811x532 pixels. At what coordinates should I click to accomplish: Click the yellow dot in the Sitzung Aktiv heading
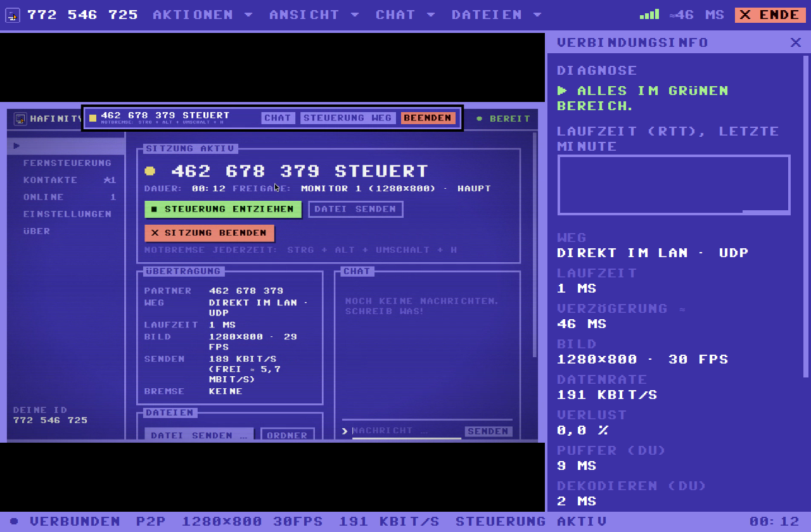(x=150, y=171)
